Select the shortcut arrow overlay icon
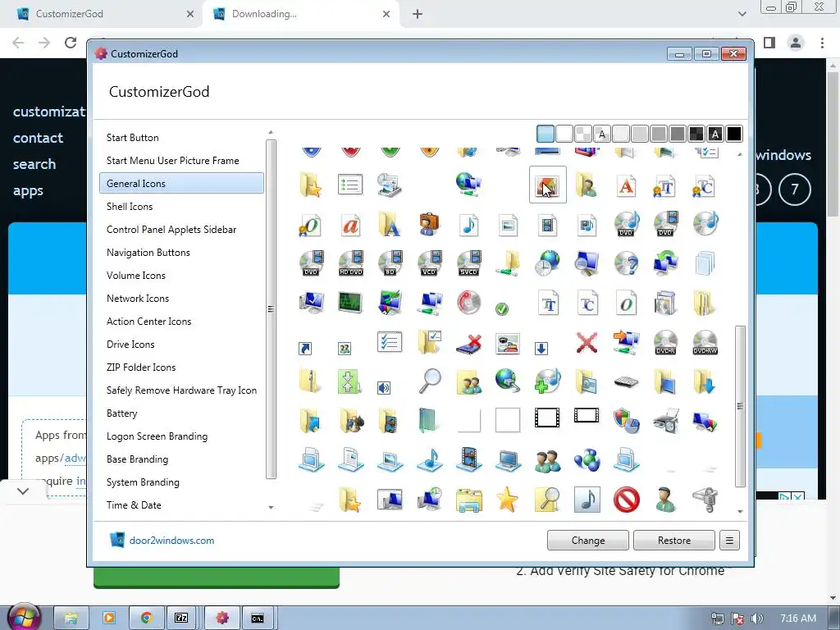Image resolution: width=840 pixels, height=630 pixels. (x=305, y=349)
